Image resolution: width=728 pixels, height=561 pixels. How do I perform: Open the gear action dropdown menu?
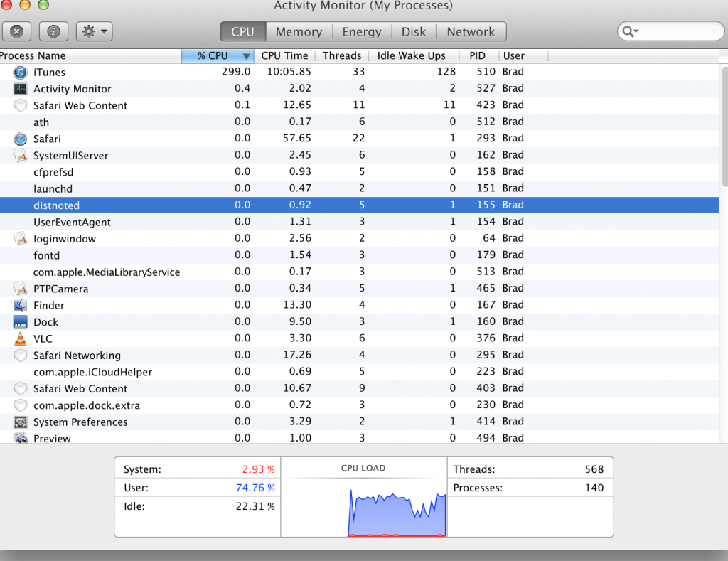[x=95, y=31]
